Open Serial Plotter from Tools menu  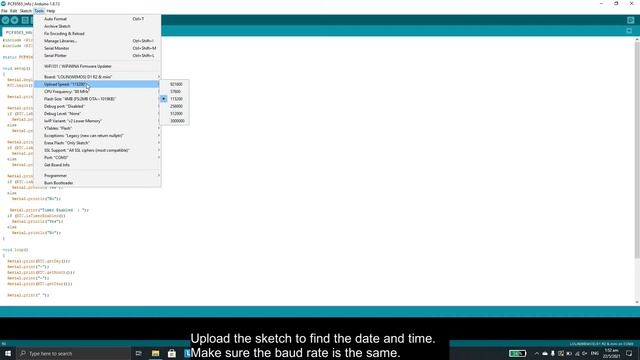click(x=97, y=56)
